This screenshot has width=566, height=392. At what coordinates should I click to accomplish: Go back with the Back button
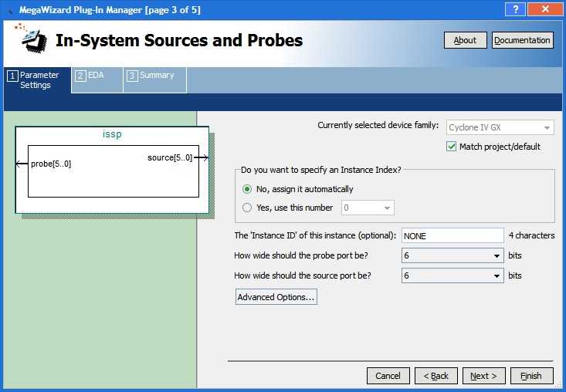(436, 376)
